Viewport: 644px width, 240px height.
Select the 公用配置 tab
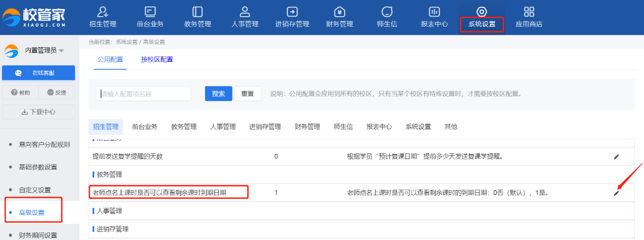click(x=110, y=59)
